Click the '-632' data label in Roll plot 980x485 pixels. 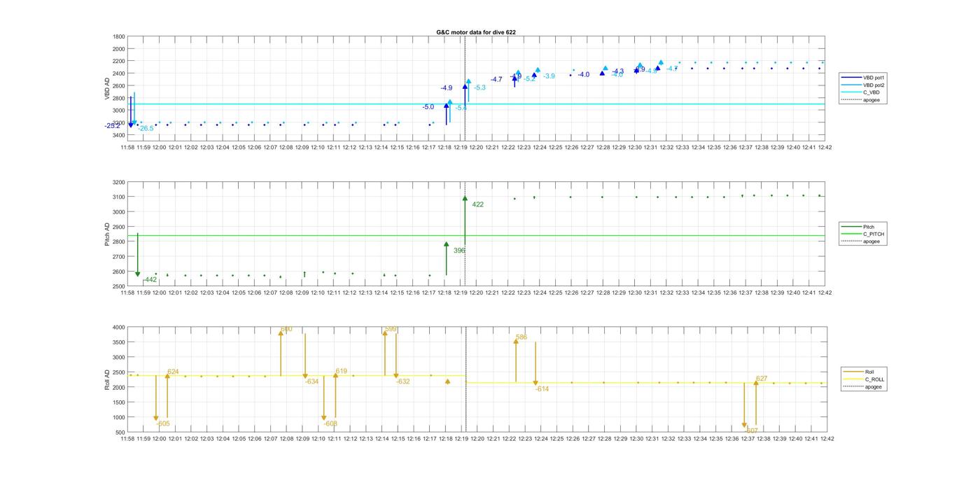[x=402, y=382]
